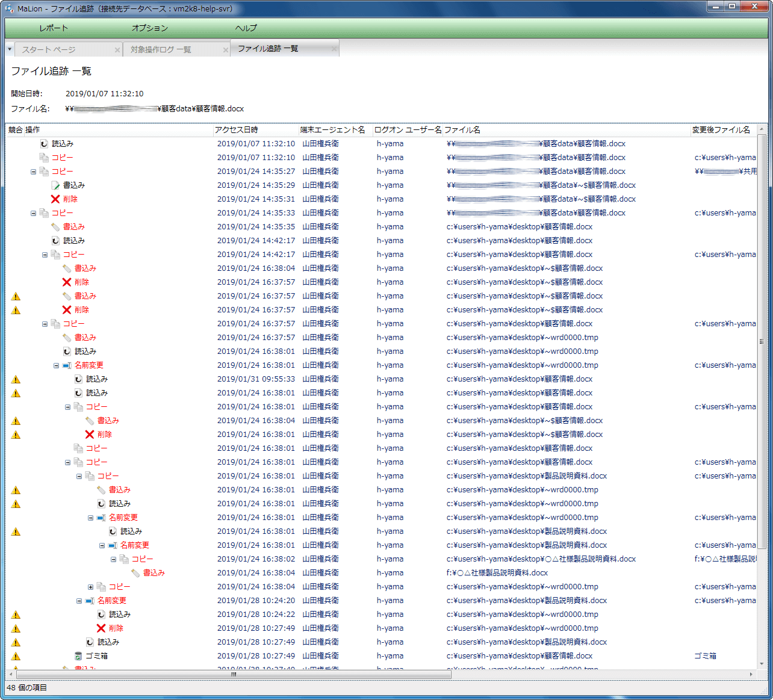Click the 書込み icon in the f:¥ file row
Viewport: 773px width, 700px height.
tap(135, 573)
